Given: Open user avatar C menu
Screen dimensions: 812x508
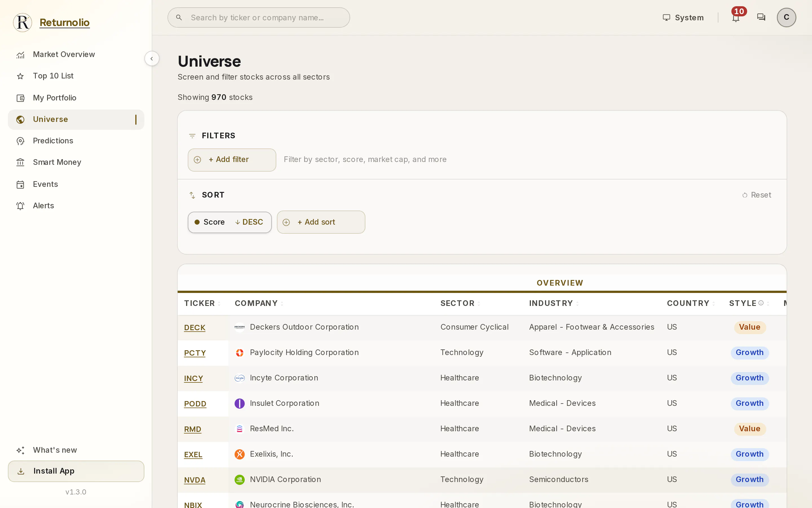Looking at the screenshot, I should (x=786, y=17).
